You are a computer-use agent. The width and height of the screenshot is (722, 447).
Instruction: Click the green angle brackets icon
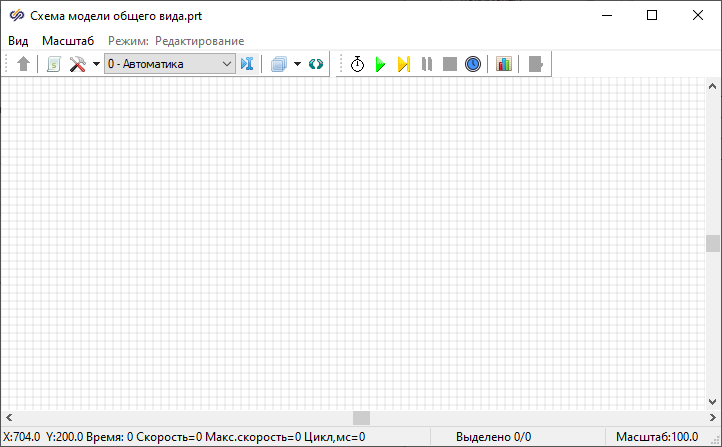coord(316,64)
